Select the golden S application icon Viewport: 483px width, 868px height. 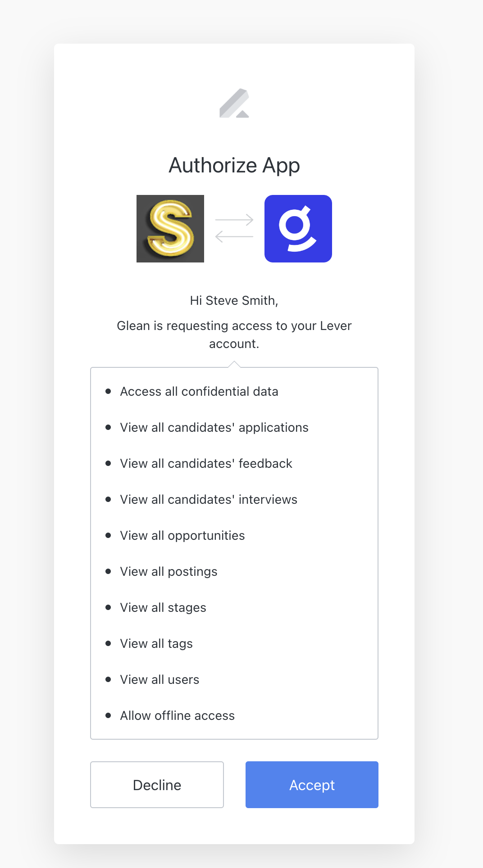[x=170, y=228]
